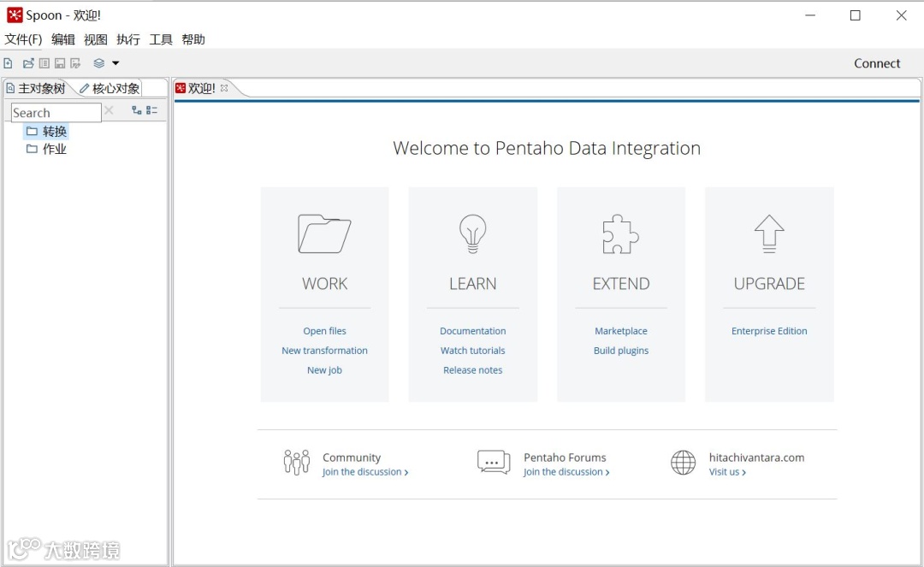Click the New job link
Viewport: 924px width, 567px height.
pyautogui.click(x=325, y=369)
